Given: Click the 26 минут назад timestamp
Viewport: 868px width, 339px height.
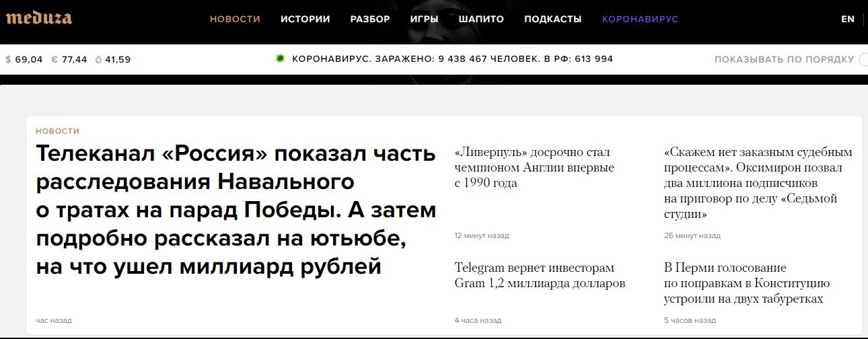Looking at the screenshot, I should 692,236.
